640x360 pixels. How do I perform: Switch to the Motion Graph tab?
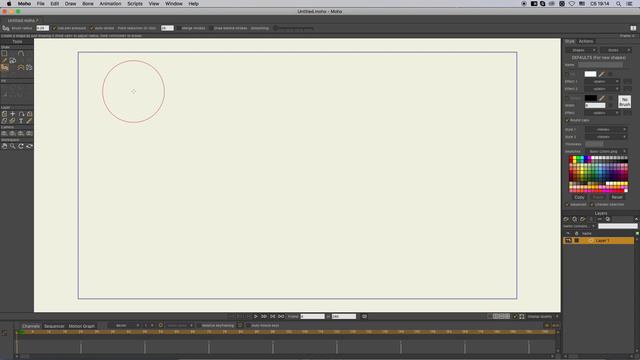tap(82, 326)
